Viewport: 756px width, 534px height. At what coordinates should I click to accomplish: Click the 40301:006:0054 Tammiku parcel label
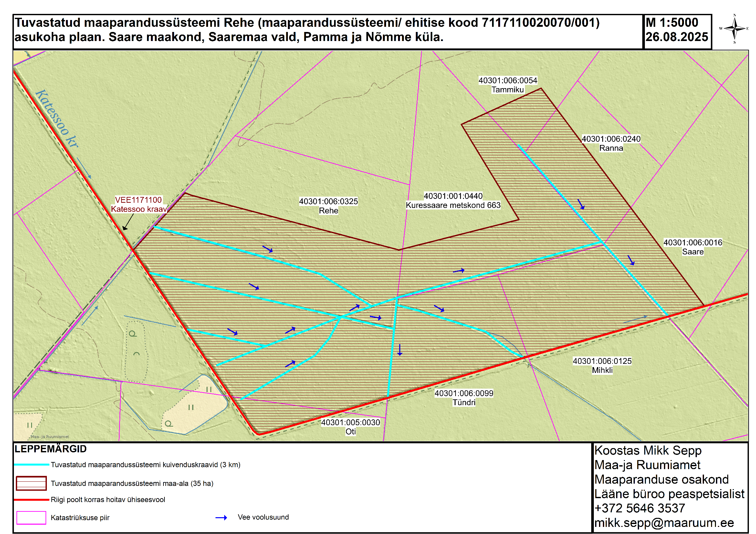click(x=508, y=85)
